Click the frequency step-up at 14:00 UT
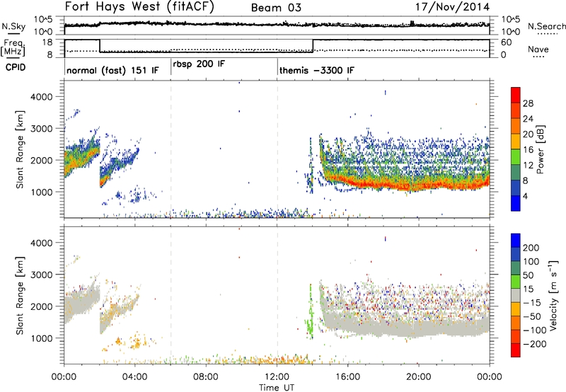The image size is (566, 392). 313,46
